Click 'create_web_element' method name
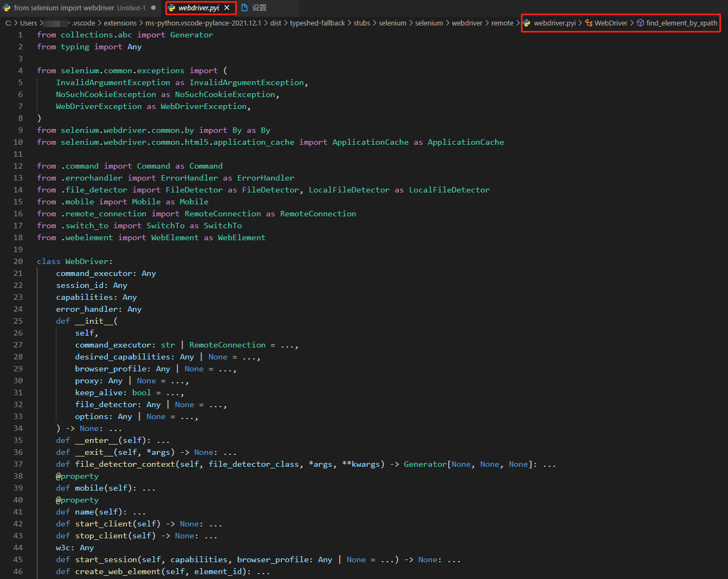The height and width of the screenshot is (579, 728). pyautogui.click(x=118, y=571)
